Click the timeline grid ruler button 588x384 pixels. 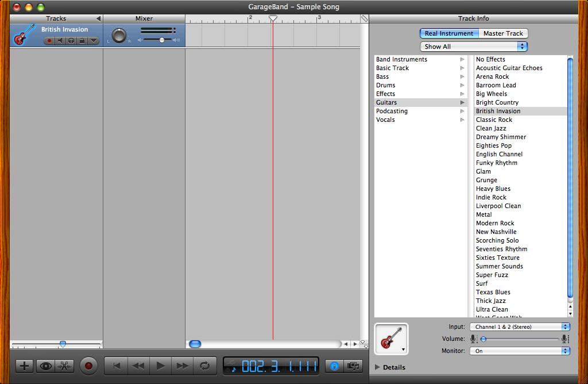pyautogui.click(x=364, y=18)
